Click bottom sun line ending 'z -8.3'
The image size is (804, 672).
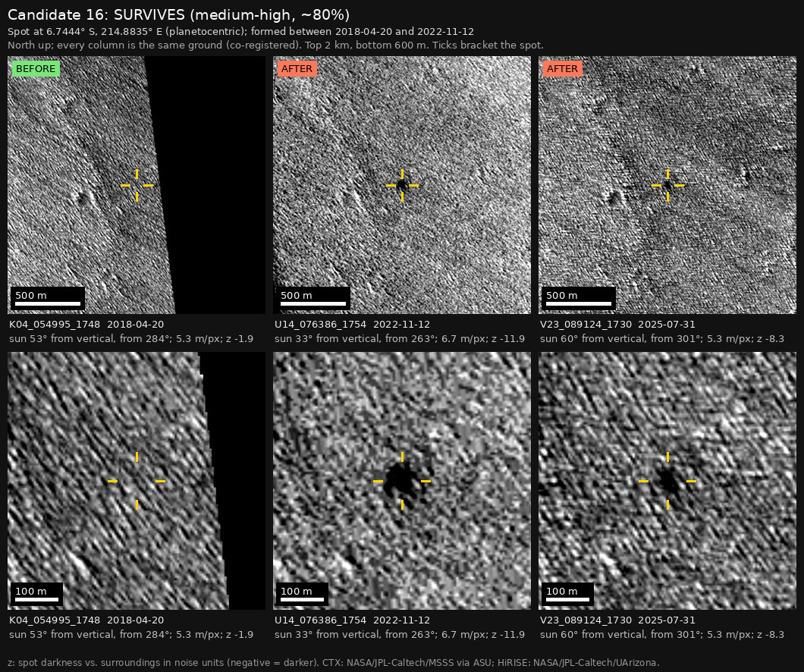[x=662, y=635]
